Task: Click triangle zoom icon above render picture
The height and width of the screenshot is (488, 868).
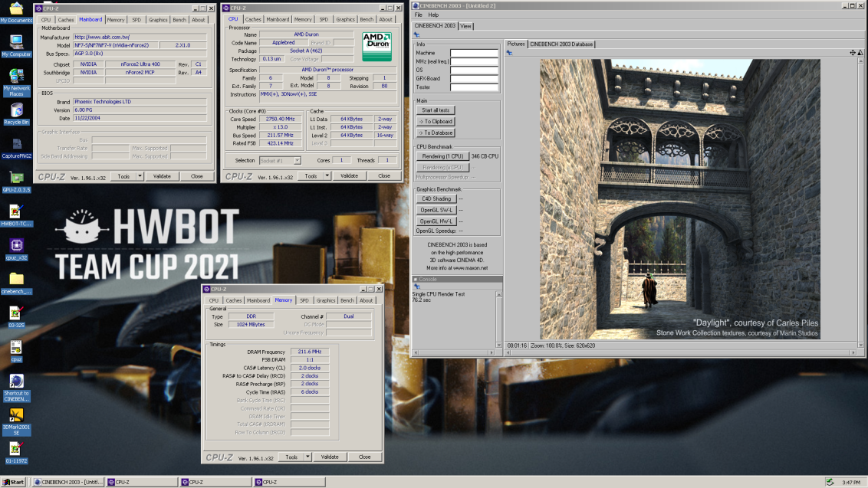Action: (x=860, y=53)
